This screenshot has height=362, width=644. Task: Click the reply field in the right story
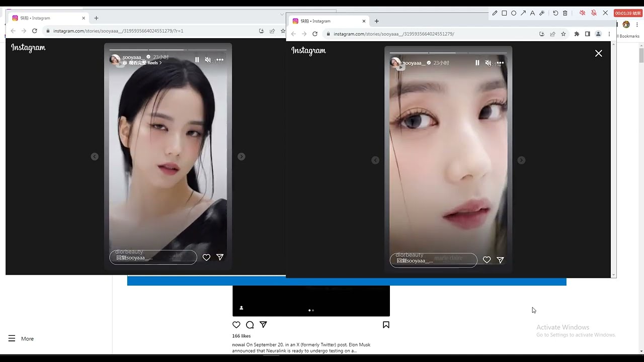tap(433, 260)
